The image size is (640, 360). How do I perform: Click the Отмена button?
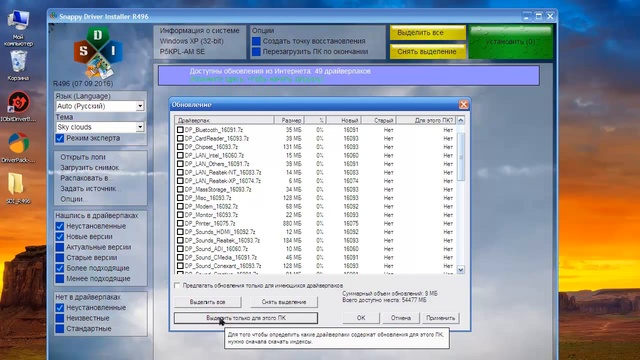pyautogui.click(x=400, y=318)
